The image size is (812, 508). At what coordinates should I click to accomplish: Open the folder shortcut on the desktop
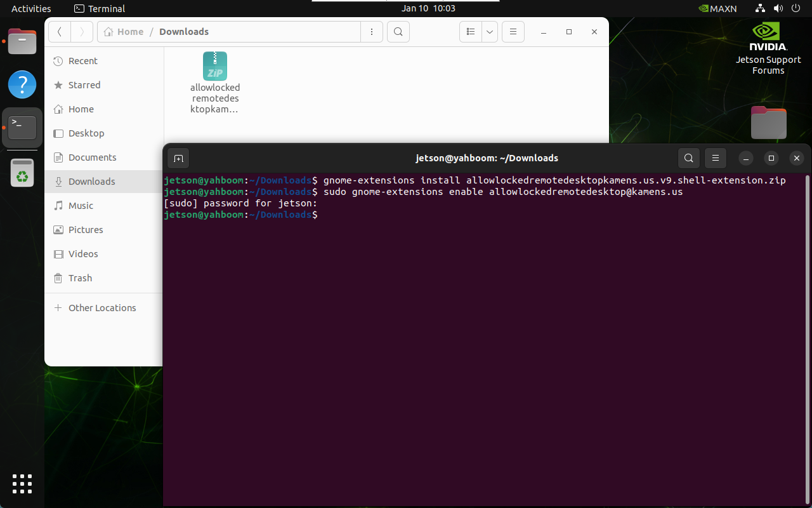coord(768,123)
